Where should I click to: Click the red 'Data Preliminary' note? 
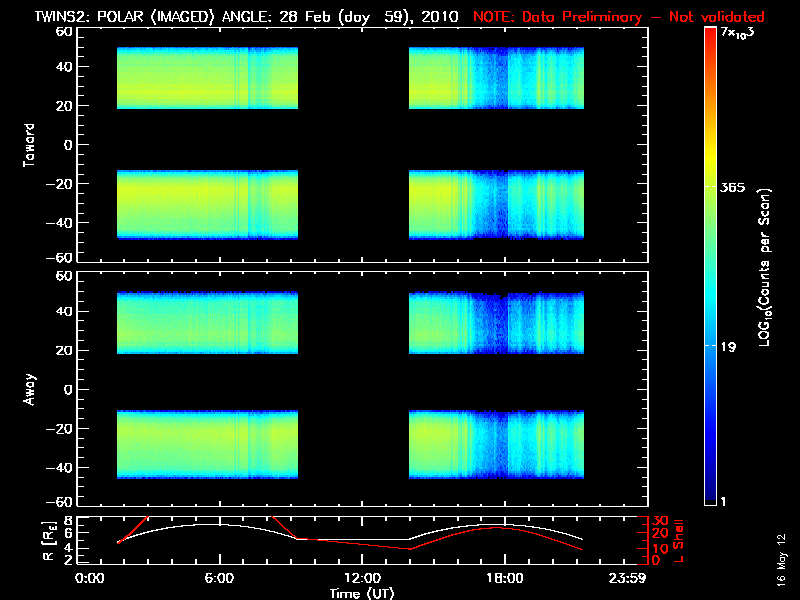(x=618, y=17)
